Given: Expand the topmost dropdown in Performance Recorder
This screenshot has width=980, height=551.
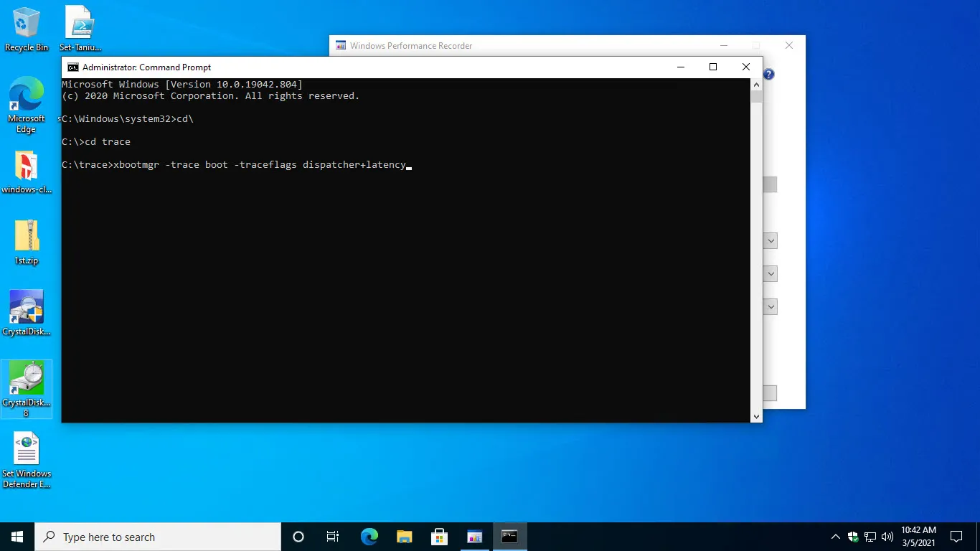Looking at the screenshot, I should [x=771, y=241].
